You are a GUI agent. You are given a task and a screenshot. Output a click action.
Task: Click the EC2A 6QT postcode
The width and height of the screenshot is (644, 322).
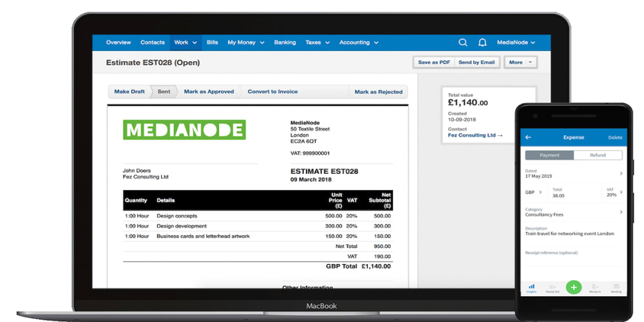tap(303, 141)
